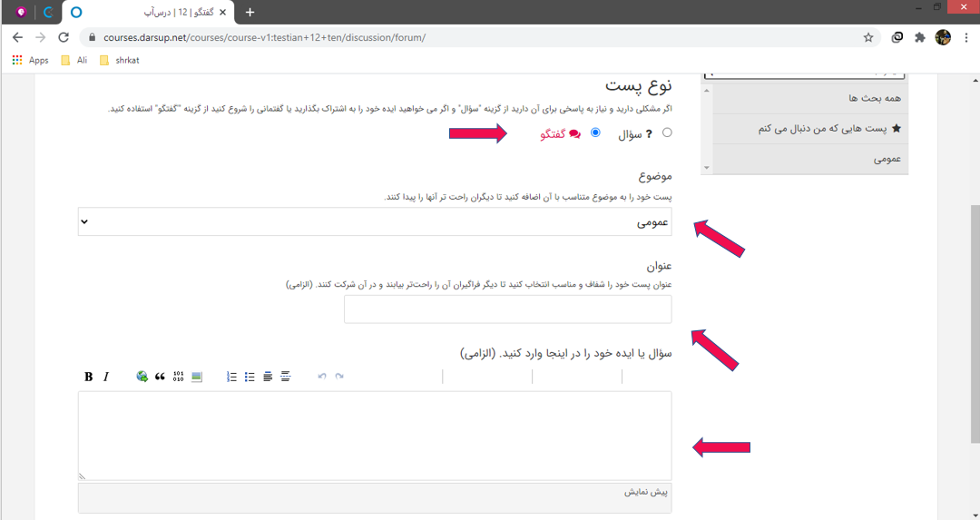Insert a hyperlink using the globe icon
This screenshot has width=980, height=520.
[142, 377]
